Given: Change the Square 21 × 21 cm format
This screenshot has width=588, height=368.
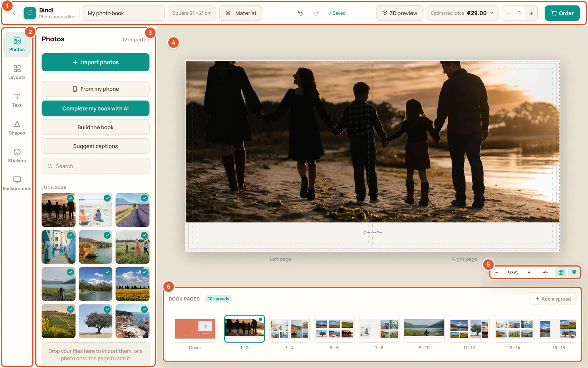Looking at the screenshot, I should 192,13.
